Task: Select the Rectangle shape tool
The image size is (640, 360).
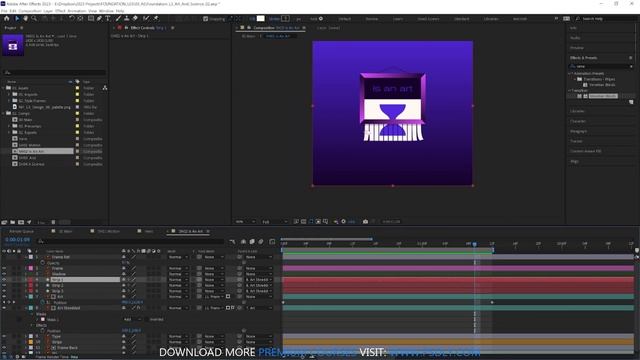Action: pyautogui.click(x=91, y=18)
